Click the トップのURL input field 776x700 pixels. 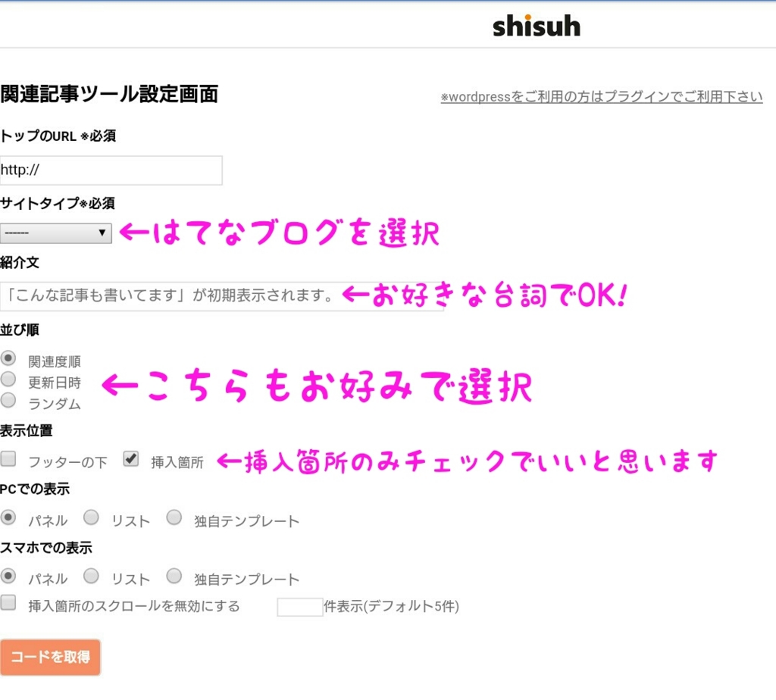111,170
